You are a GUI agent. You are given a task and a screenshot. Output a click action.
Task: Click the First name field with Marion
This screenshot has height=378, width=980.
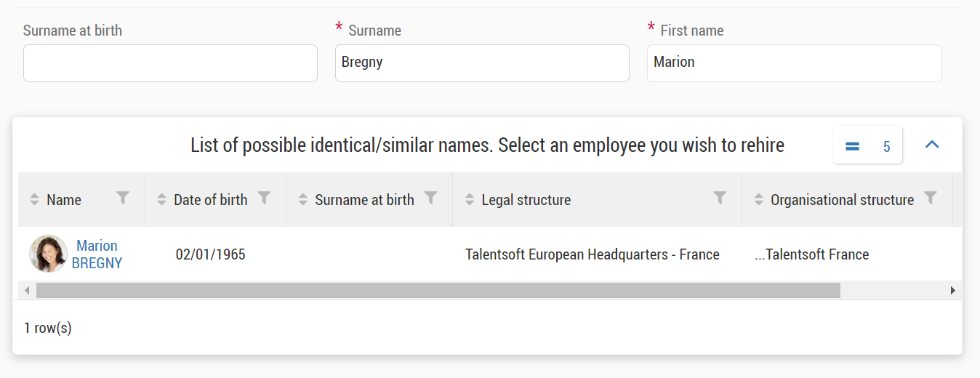(794, 63)
